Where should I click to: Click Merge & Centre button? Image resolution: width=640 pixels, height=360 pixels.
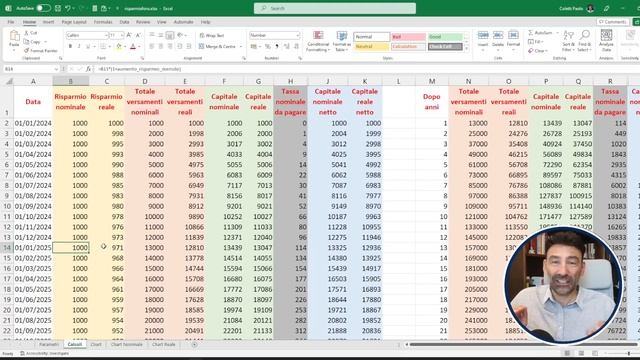217,47
